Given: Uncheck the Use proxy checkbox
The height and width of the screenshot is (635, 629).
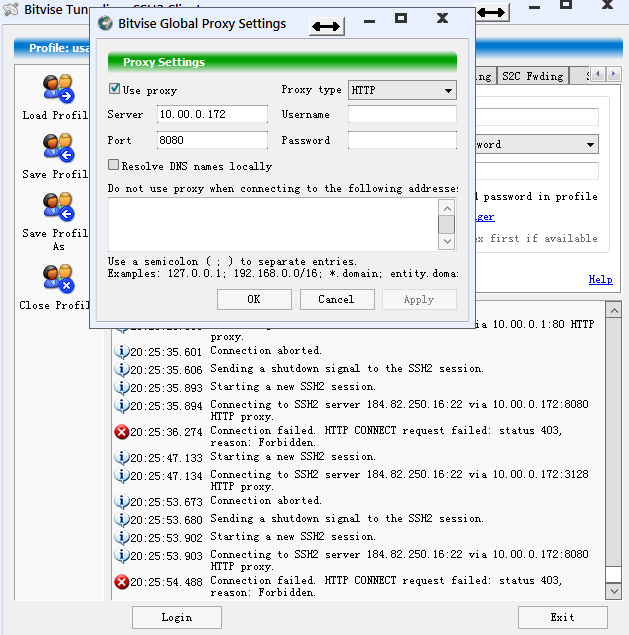Looking at the screenshot, I should point(114,89).
